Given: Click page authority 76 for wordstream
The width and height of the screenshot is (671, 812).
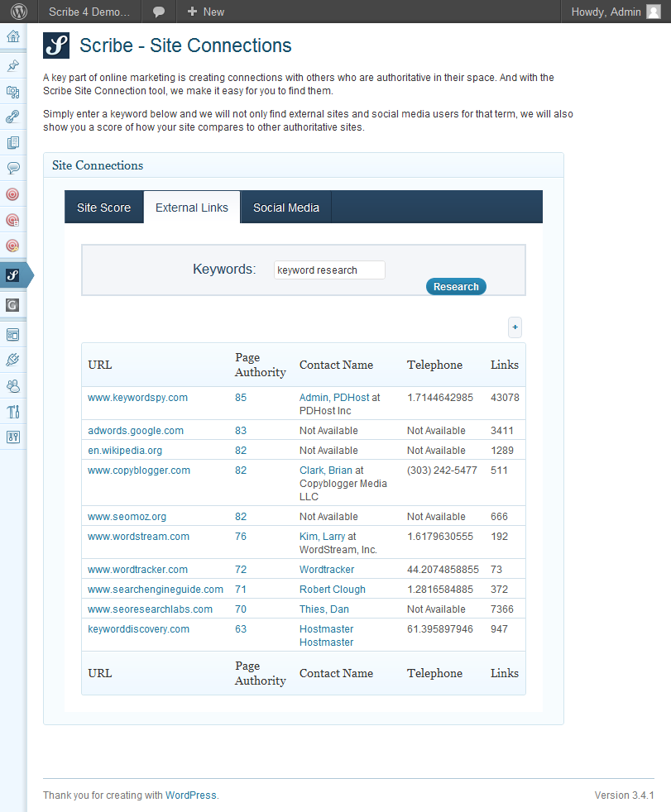Looking at the screenshot, I should coord(241,537).
